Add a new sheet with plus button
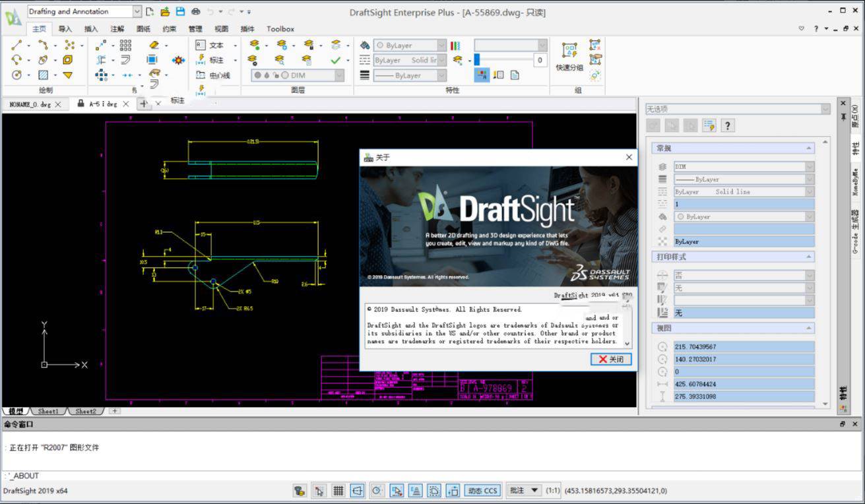Viewport: 865px width, 504px height. click(x=115, y=411)
